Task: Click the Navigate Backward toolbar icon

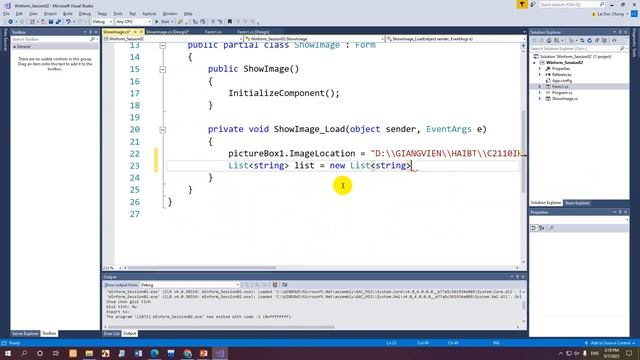Action: coord(11,22)
